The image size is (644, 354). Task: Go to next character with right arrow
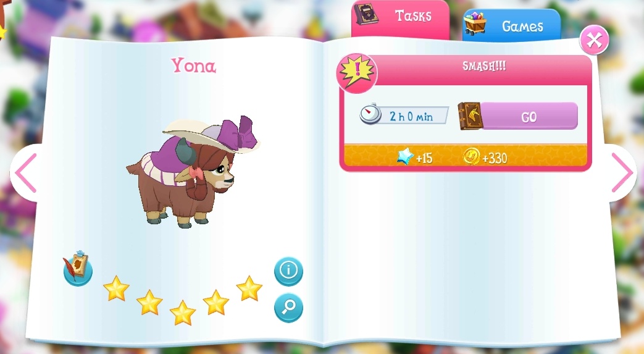point(622,173)
